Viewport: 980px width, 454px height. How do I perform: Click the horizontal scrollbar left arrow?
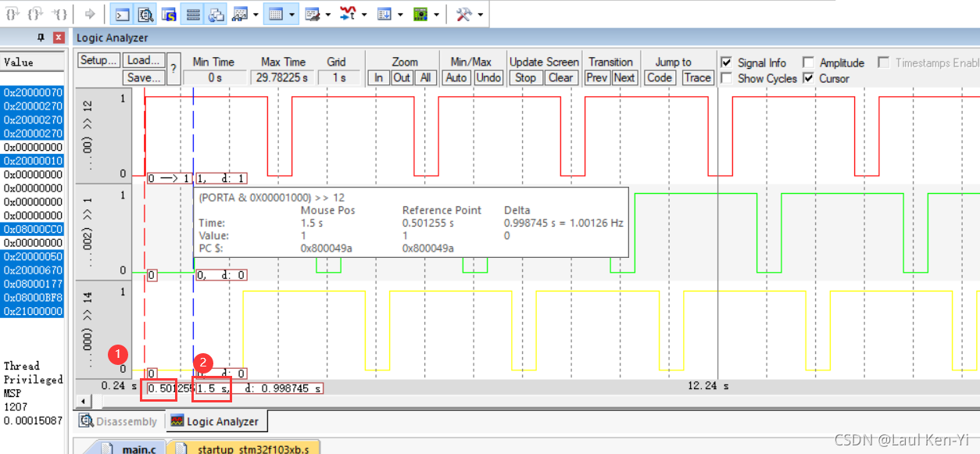point(84,401)
